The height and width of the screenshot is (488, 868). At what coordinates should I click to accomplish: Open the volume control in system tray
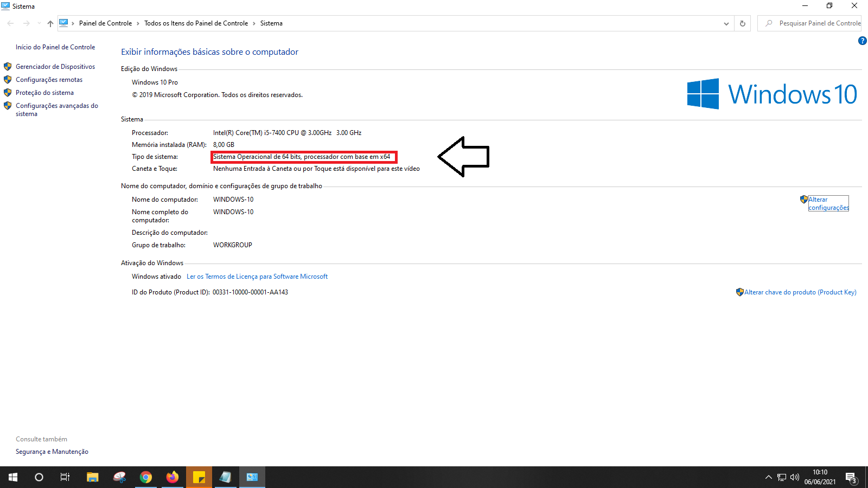[795, 477]
